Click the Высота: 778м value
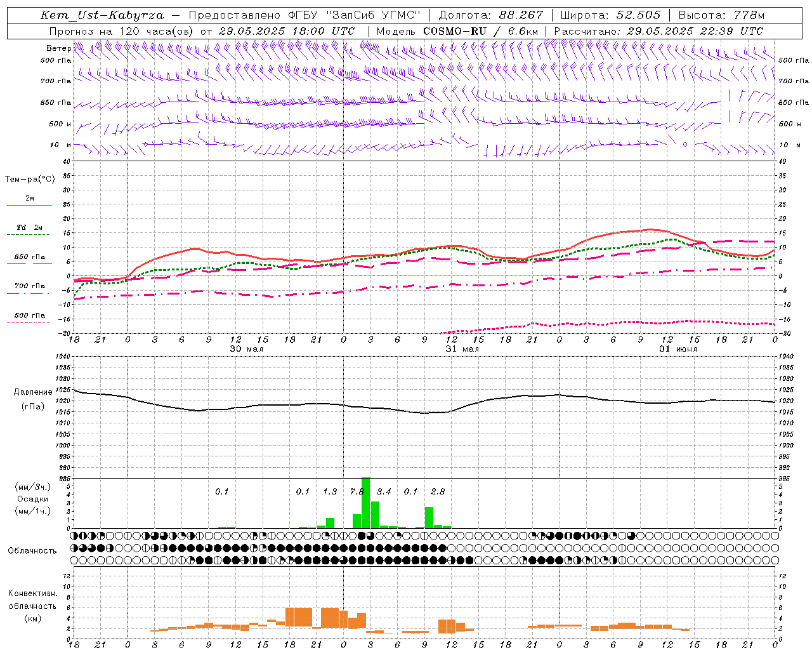This screenshot has height=650, width=812. tap(721, 15)
